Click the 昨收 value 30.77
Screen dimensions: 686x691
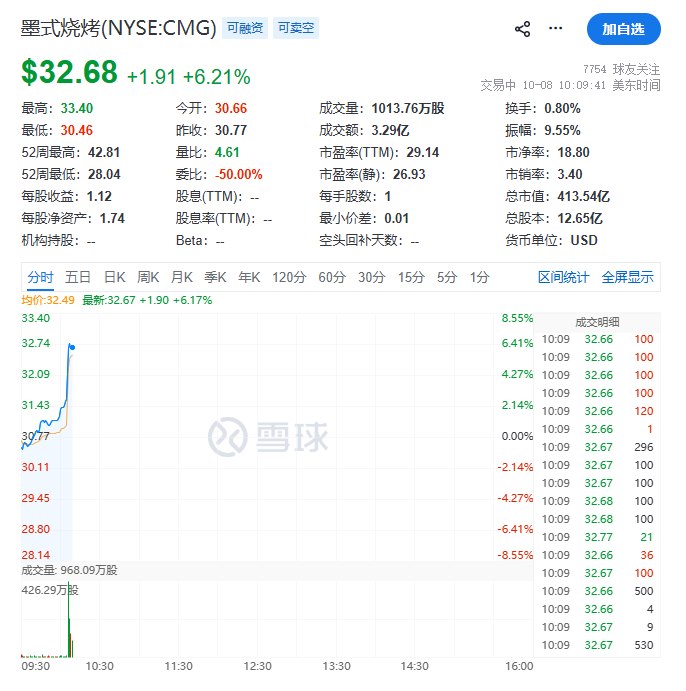pyautogui.click(x=231, y=130)
